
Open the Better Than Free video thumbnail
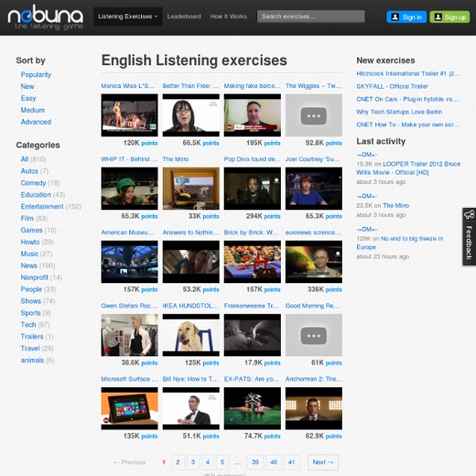[x=191, y=115]
